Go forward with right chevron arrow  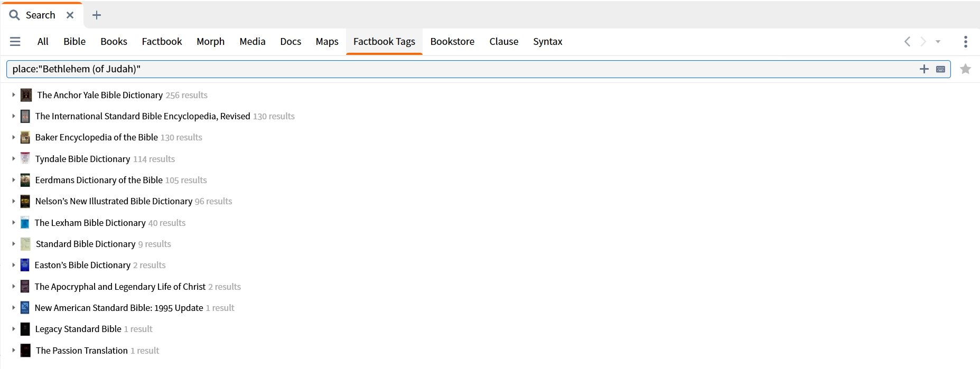tap(923, 41)
